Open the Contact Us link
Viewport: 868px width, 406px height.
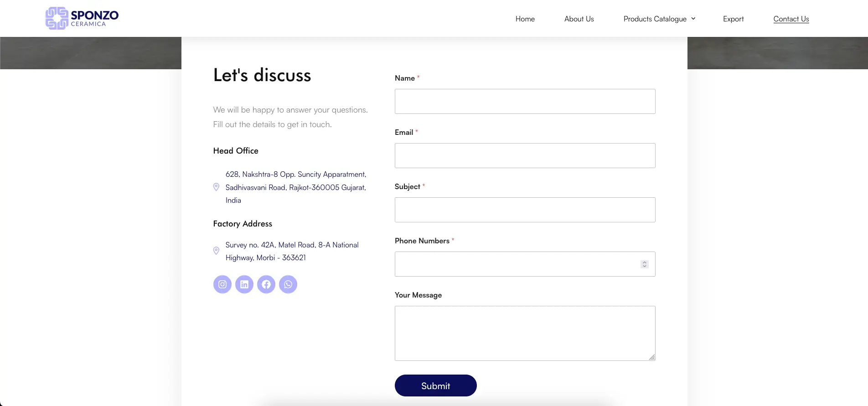click(791, 19)
